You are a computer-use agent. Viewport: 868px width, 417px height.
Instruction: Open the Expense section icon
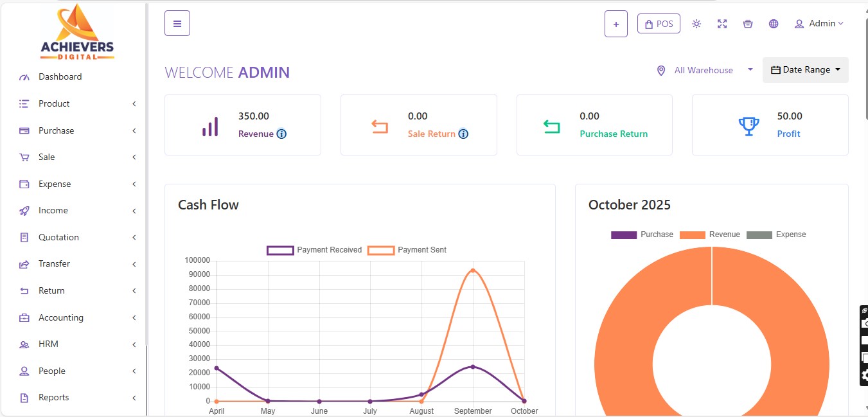click(x=24, y=184)
